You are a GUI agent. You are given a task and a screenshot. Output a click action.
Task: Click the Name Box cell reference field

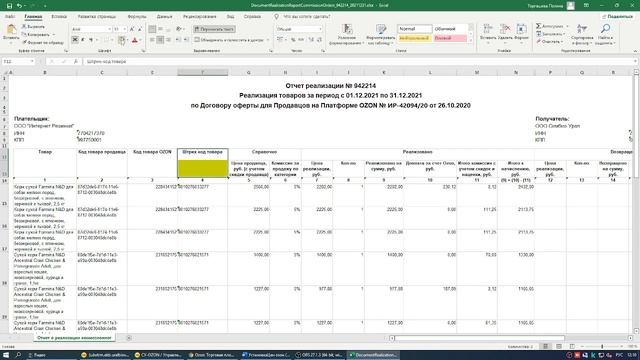tap(18, 61)
